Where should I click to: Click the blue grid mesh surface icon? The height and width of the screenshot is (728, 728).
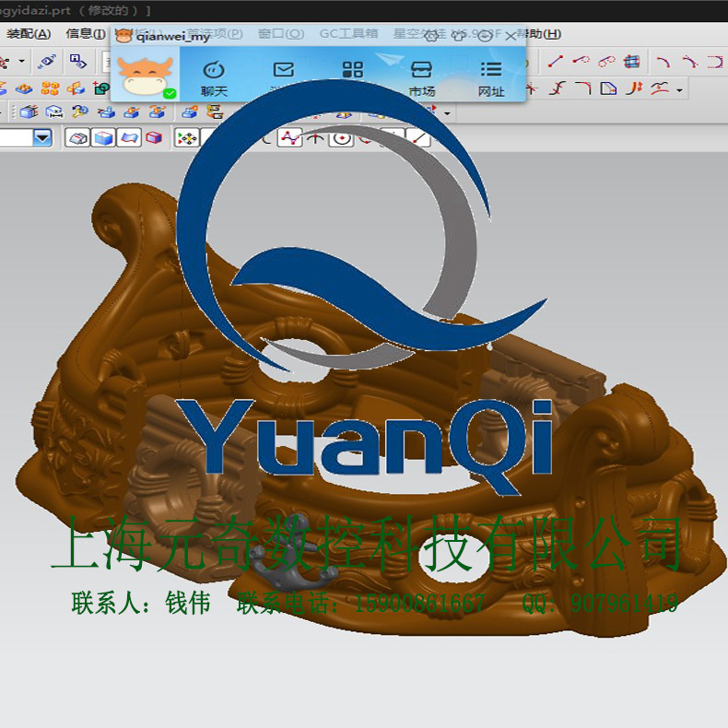[x=631, y=62]
